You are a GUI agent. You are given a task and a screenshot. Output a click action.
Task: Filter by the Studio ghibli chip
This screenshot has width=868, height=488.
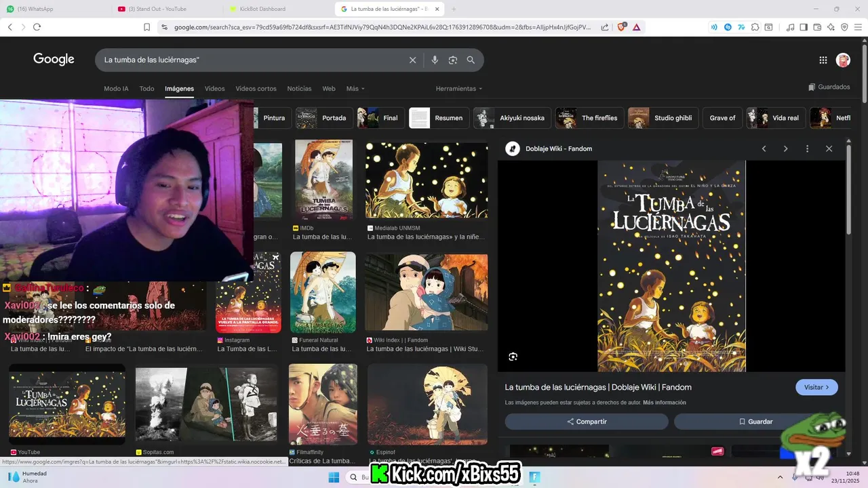coord(663,118)
